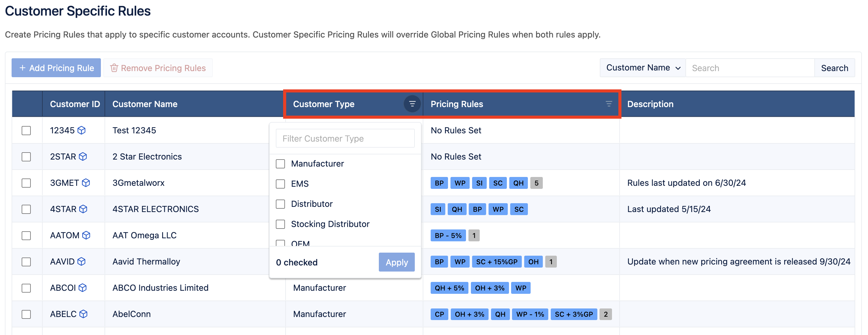Viewport: 868px width, 335px height.
Task: Check the EMS filter option
Action: pos(280,184)
